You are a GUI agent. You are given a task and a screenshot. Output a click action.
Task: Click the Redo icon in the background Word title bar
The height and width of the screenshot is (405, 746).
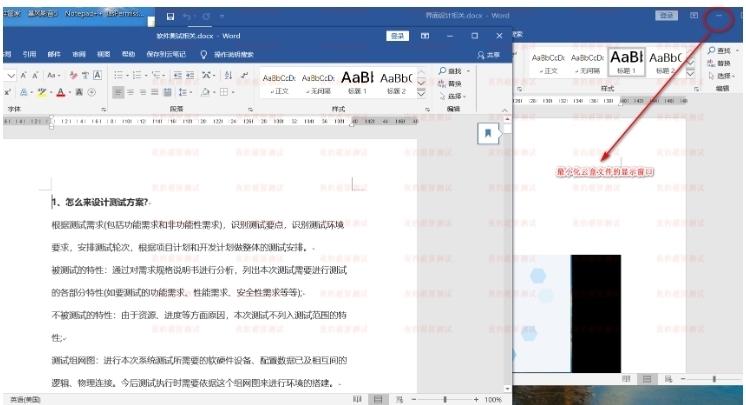(x=206, y=17)
